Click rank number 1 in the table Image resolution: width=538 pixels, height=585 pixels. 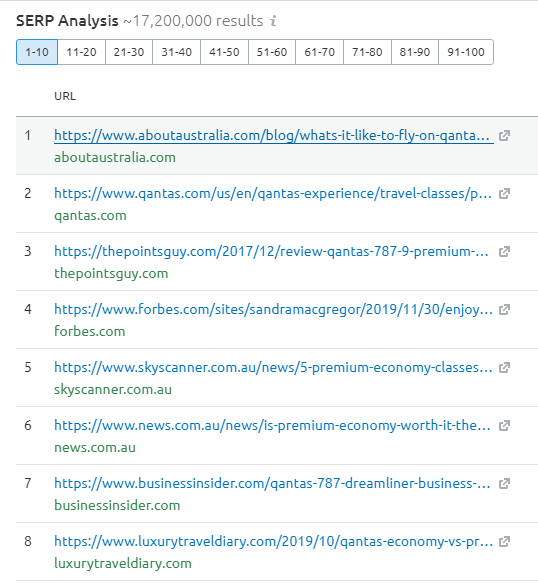click(x=28, y=135)
